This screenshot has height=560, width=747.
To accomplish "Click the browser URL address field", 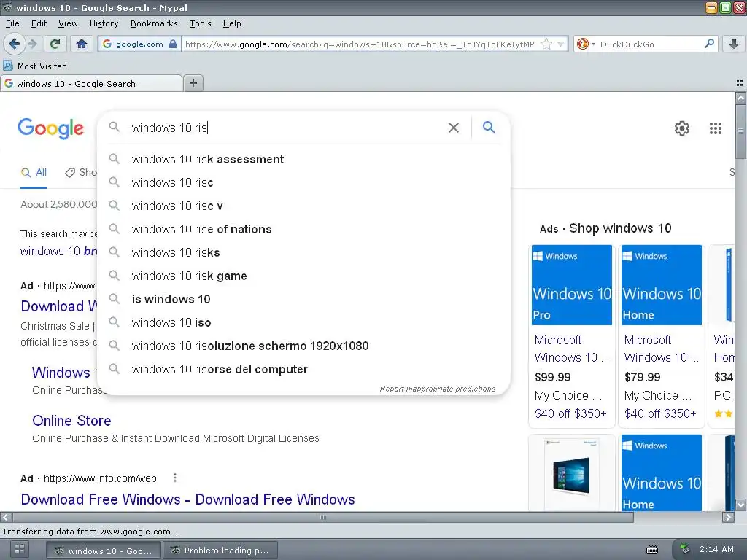I will pyautogui.click(x=361, y=44).
